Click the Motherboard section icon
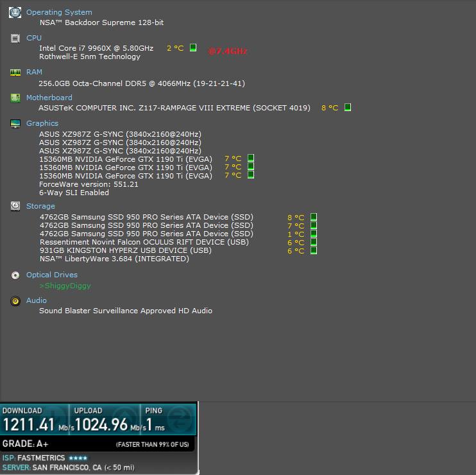Image resolution: width=476 pixels, height=475 pixels. pos(15,98)
